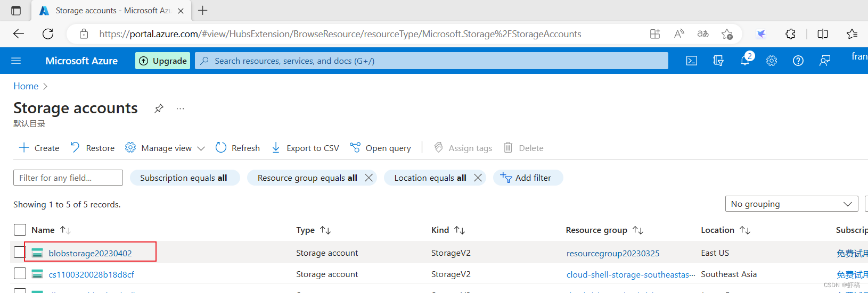
Task: Open the directories and subscriptions filter icon
Action: tap(718, 61)
